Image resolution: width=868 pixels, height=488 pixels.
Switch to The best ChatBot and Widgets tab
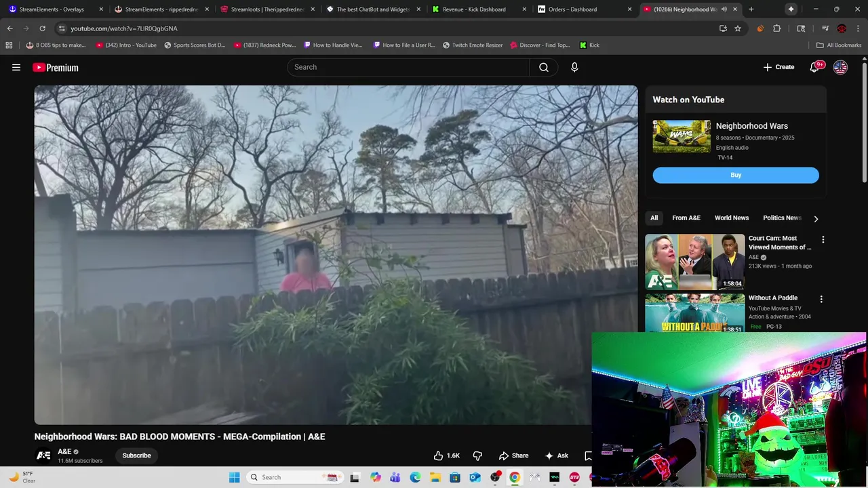pos(372,9)
